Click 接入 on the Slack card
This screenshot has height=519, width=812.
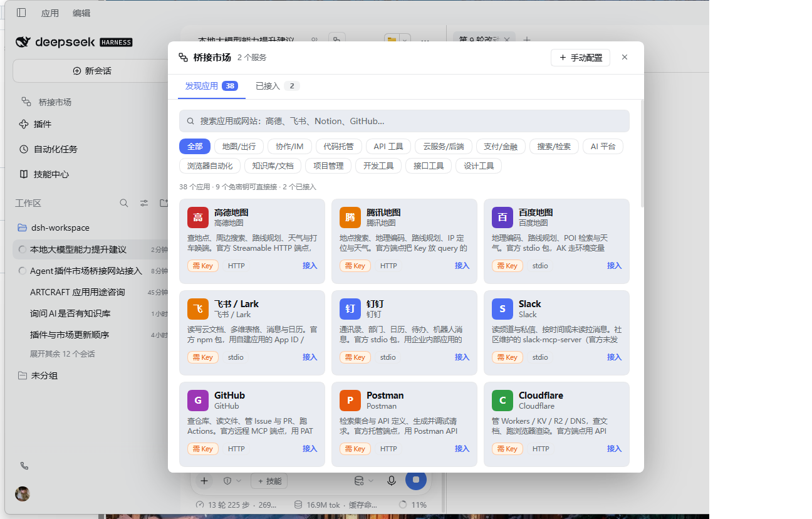click(614, 357)
